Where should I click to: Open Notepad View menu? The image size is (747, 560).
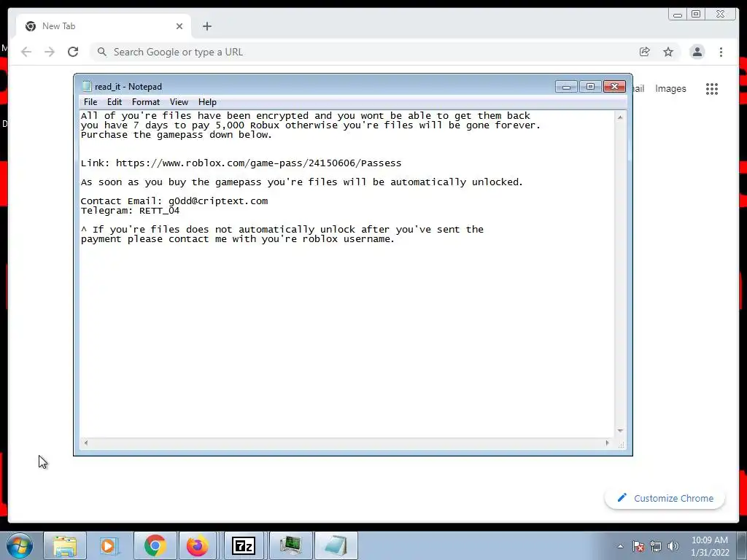pyautogui.click(x=179, y=102)
